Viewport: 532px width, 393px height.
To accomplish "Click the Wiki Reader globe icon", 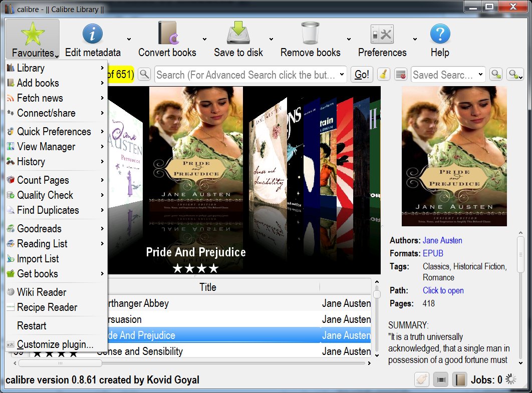I will pos(11,291).
